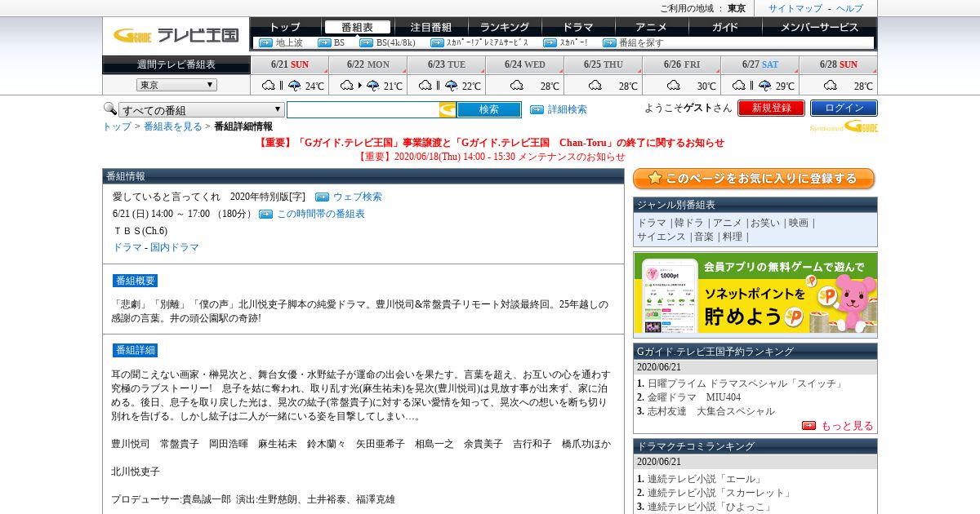This screenshot has width=980, height=514.
Task: Click the G-Guide icon inside the search box
Action: pos(448,109)
